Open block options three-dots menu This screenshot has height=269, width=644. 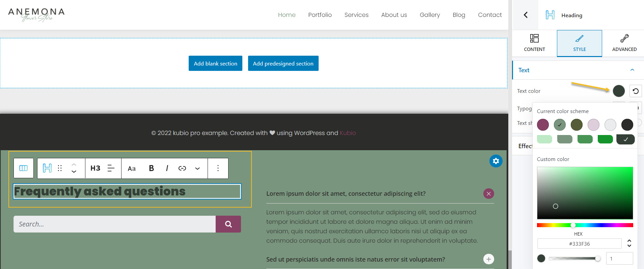pyautogui.click(x=218, y=168)
